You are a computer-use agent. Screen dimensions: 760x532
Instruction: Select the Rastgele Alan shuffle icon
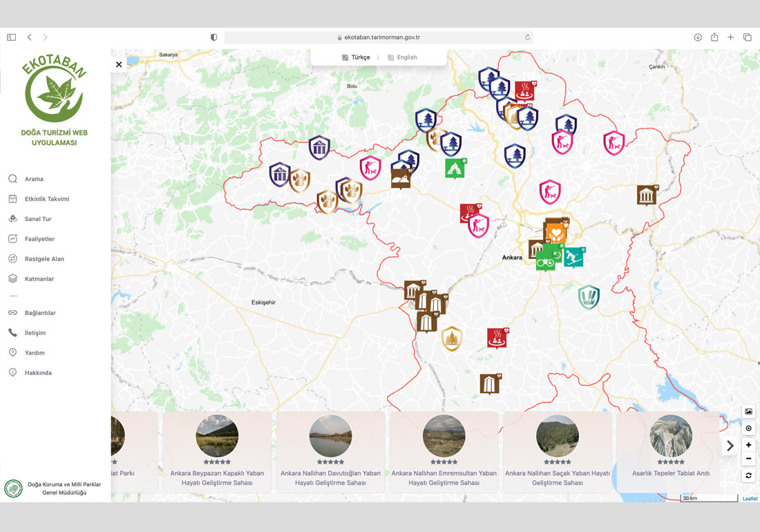[x=13, y=258]
